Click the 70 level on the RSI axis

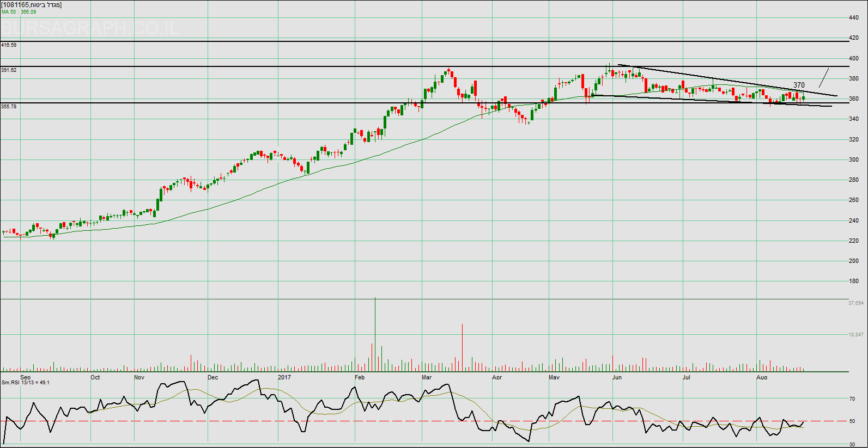pyautogui.click(x=852, y=399)
